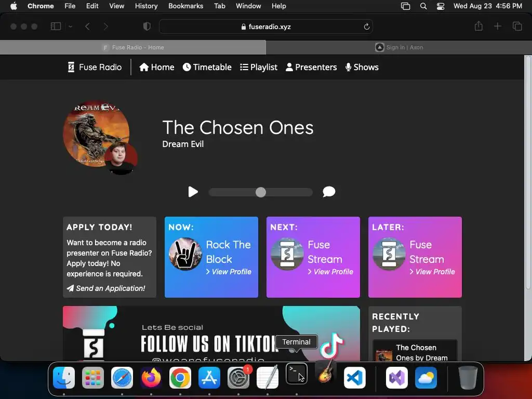
Task: Open the History menu
Action: (146, 6)
